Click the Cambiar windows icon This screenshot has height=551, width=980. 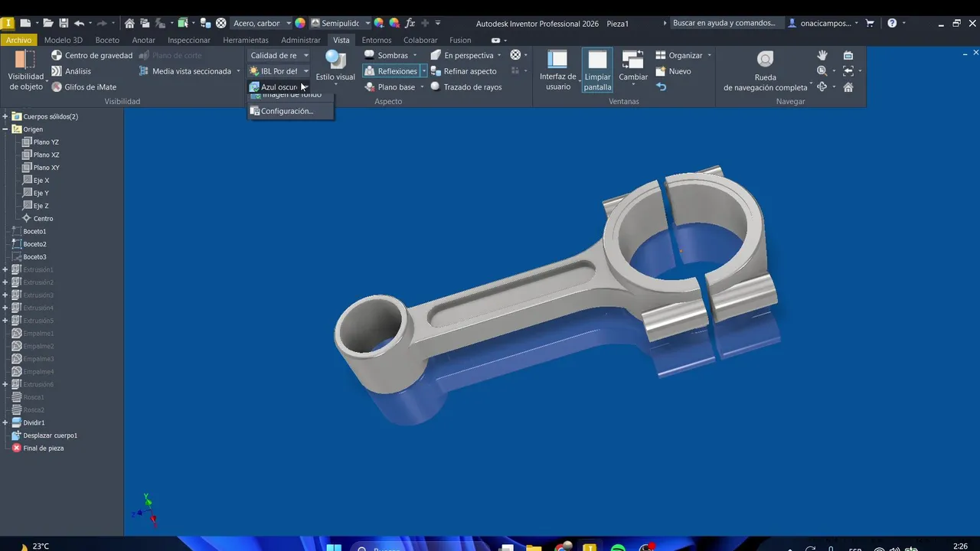(x=633, y=60)
